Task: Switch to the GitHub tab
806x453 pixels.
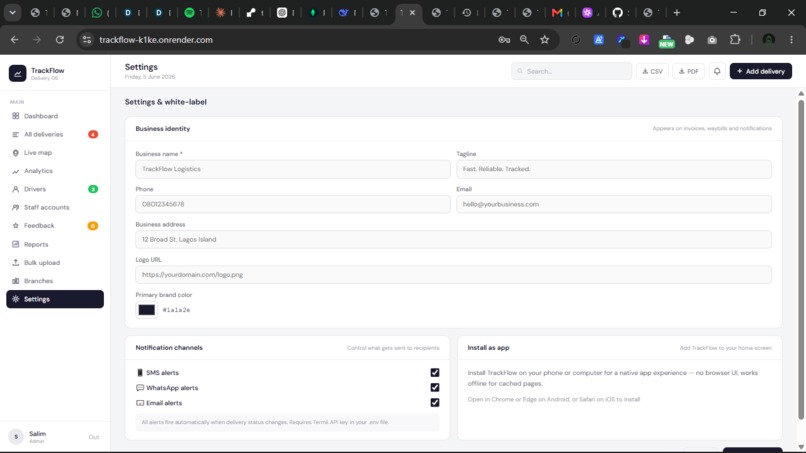Action: tap(617, 13)
